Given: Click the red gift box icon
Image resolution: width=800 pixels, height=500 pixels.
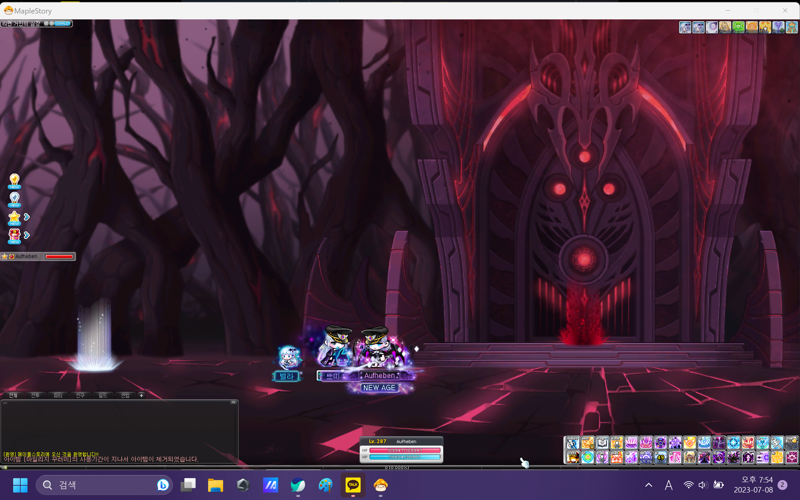Looking at the screenshot, I should pos(14,236).
